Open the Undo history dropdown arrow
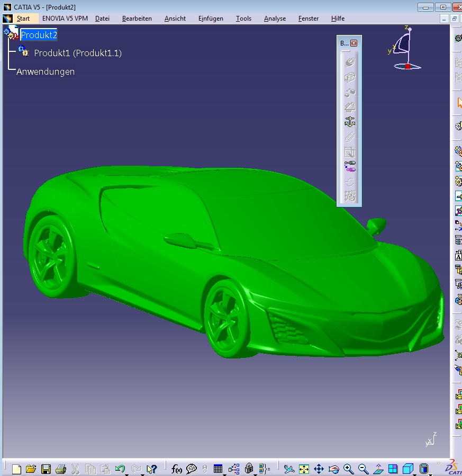This screenshot has height=476, width=462. [x=127, y=475]
